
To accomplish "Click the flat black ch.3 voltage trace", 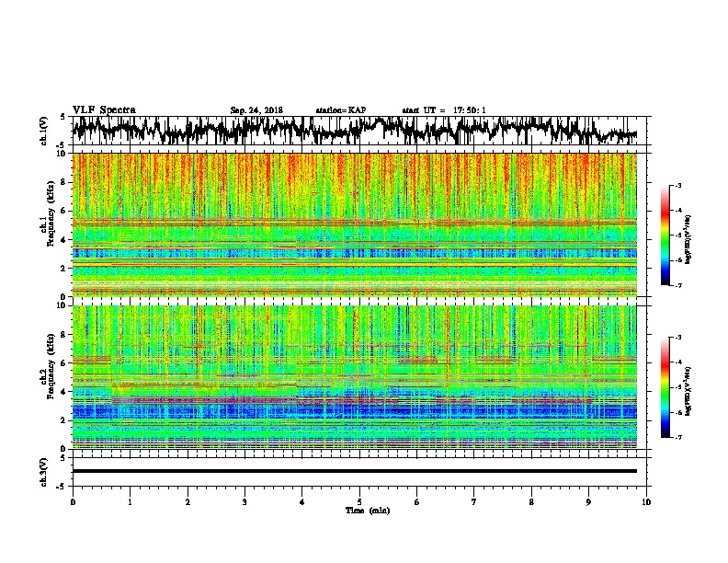I will click(354, 471).
